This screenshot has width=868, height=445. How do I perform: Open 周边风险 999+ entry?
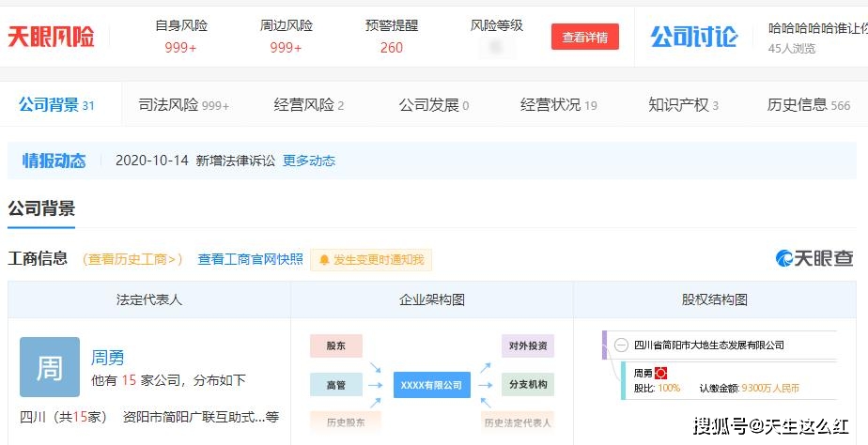point(287,37)
